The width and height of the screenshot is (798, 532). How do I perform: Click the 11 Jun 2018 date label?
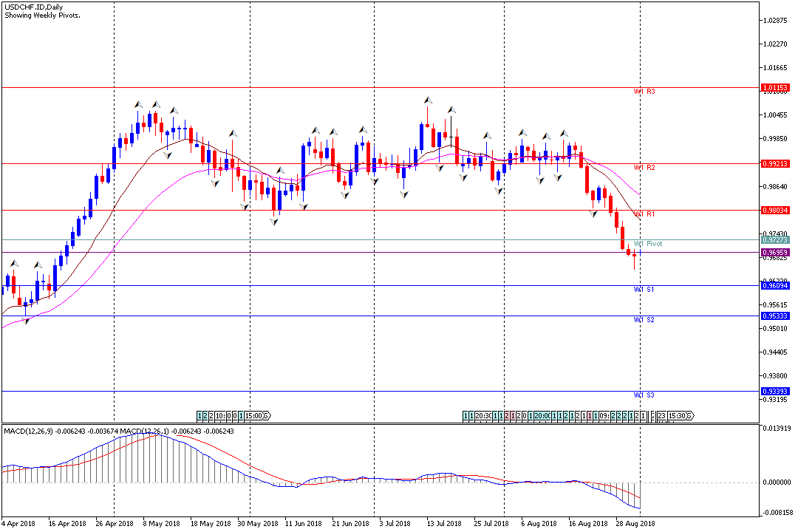(x=304, y=523)
